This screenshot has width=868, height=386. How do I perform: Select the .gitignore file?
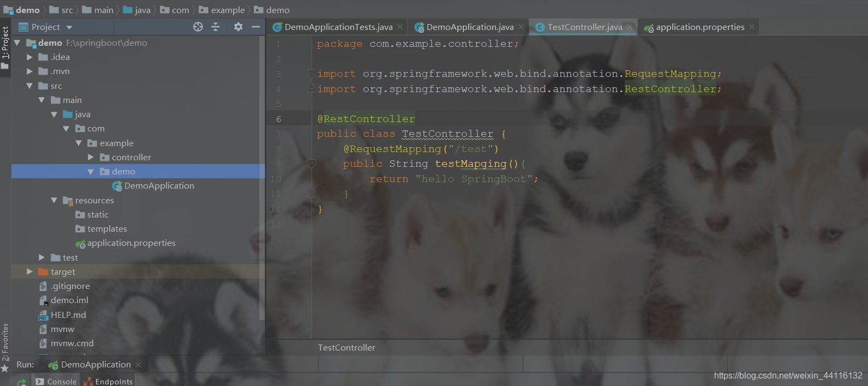[64, 286]
